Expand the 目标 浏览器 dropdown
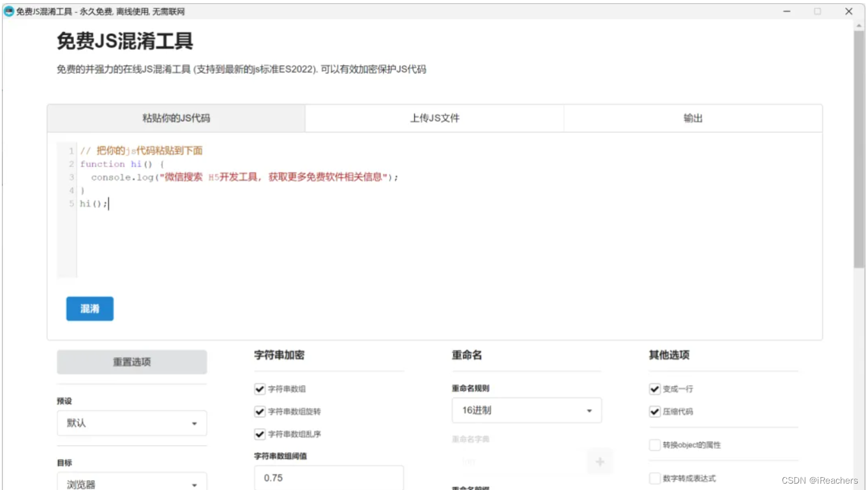The image size is (868, 490). 132,482
